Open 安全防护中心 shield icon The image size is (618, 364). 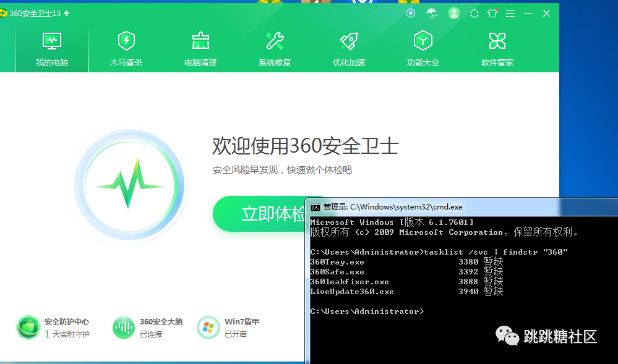pos(28,328)
